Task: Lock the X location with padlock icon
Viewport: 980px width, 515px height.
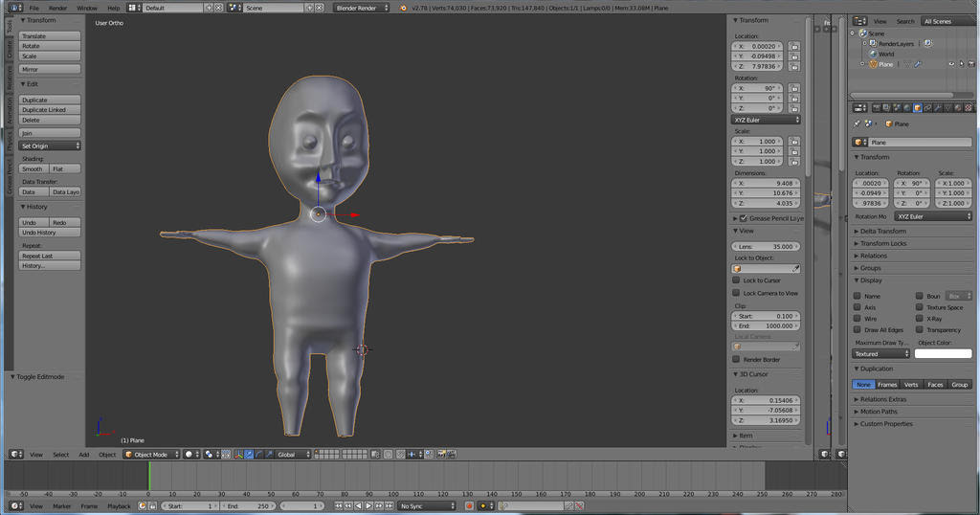Action: click(x=794, y=46)
